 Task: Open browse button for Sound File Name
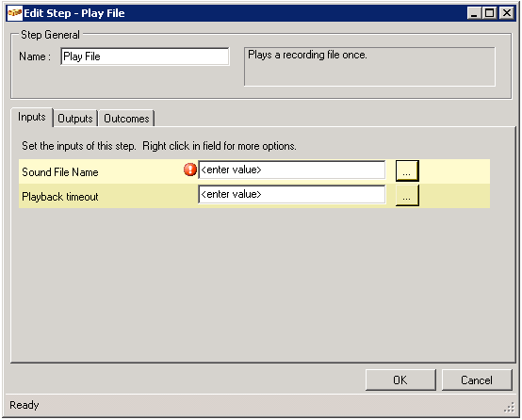pyautogui.click(x=407, y=171)
